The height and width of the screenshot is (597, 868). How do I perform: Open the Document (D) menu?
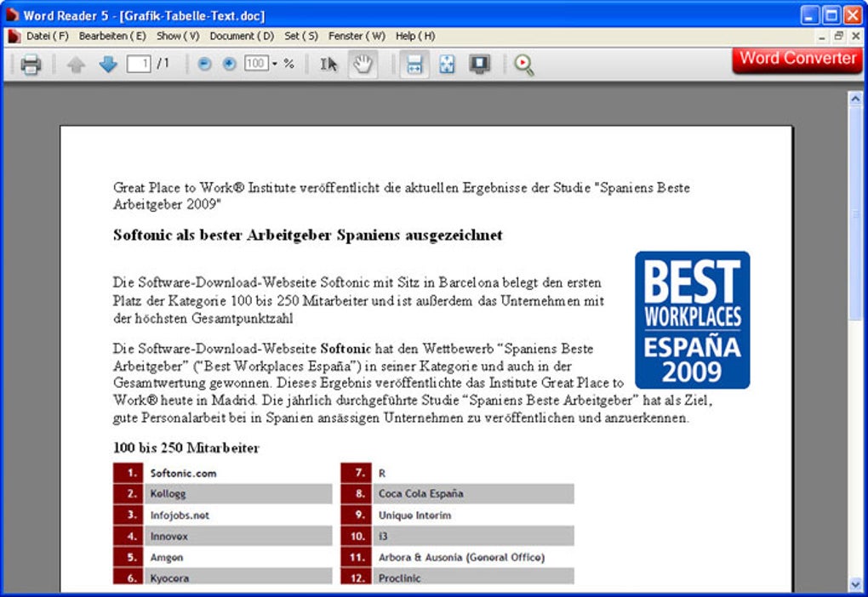242,36
